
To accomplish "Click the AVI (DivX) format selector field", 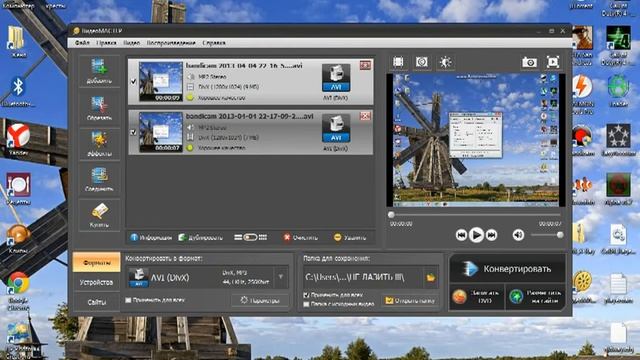I will (207, 277).
